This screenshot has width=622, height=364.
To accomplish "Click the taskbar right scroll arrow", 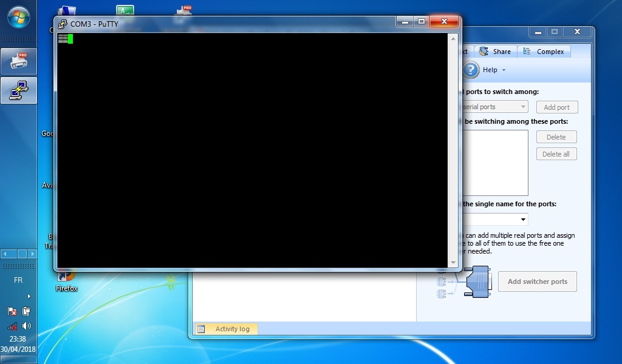I will point(33,254).
